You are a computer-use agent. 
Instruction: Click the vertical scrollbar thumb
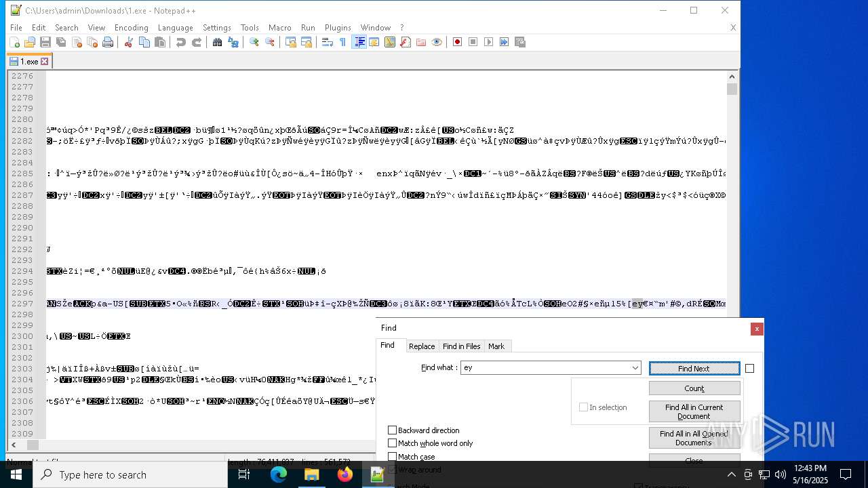732,89
